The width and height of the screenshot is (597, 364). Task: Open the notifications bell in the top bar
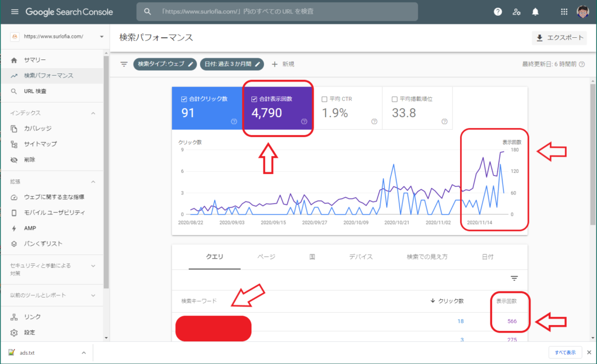536,11
